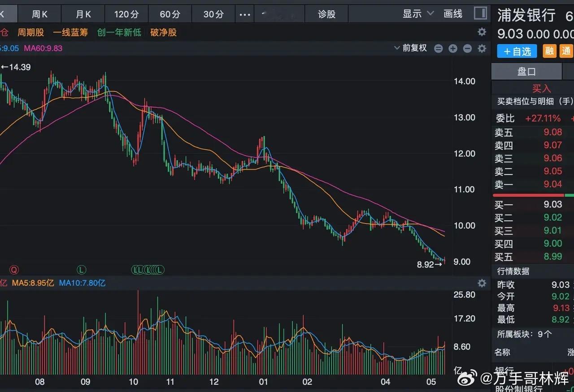Viewport: 574px width, 392px height.
Task: Select the 买二 9.02 bid row
Action: [x=533, y=218]
